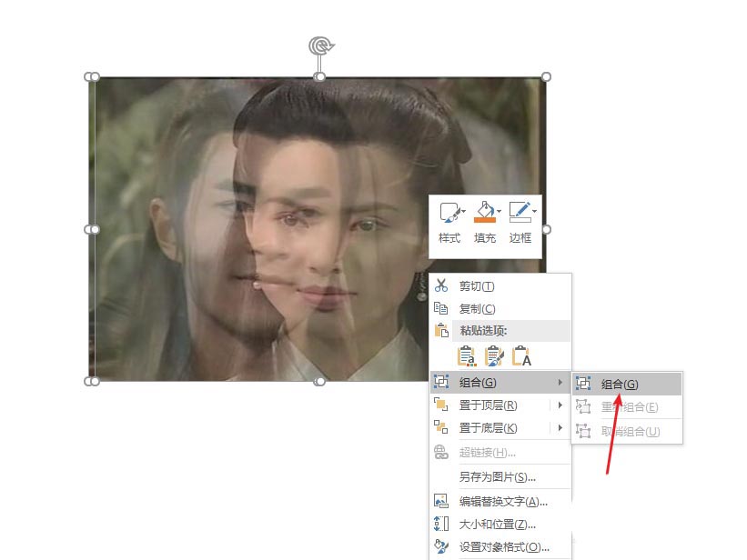Click the top-right corner sizing handle
This screenshot has height=560, width=747.
pos(547,76)
